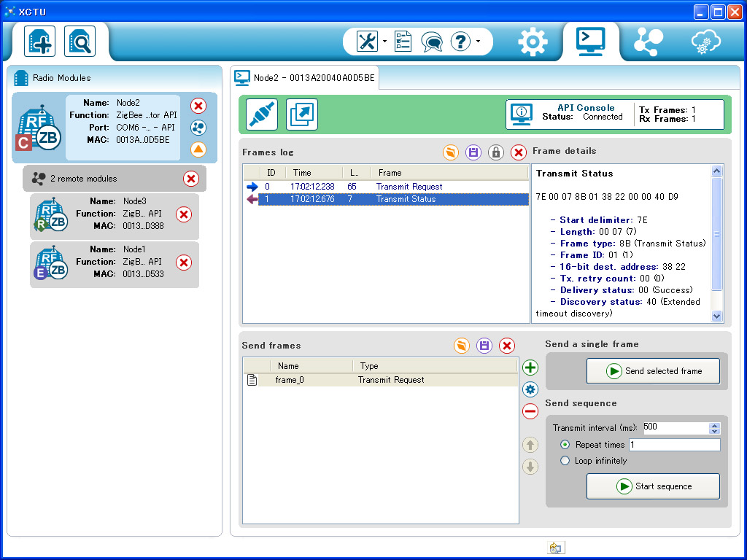The image size is (747, 560).
Task: Discover remote nodes of Node2 module
Action: click(198, 128)
